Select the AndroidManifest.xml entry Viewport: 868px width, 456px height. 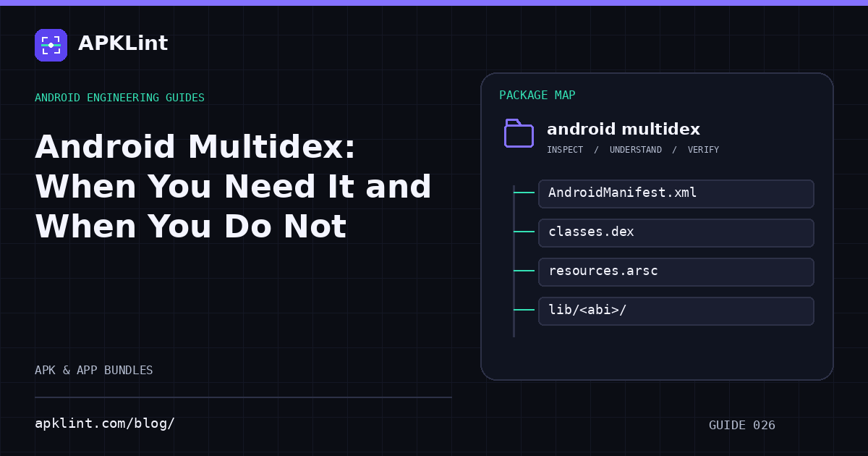click(x=676, y=194)
